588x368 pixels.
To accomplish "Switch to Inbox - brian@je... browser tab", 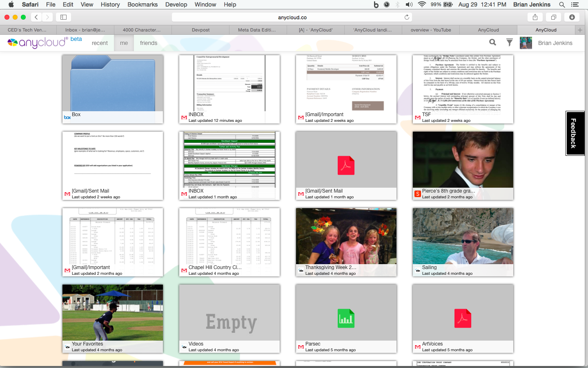I will coord(85,30).
